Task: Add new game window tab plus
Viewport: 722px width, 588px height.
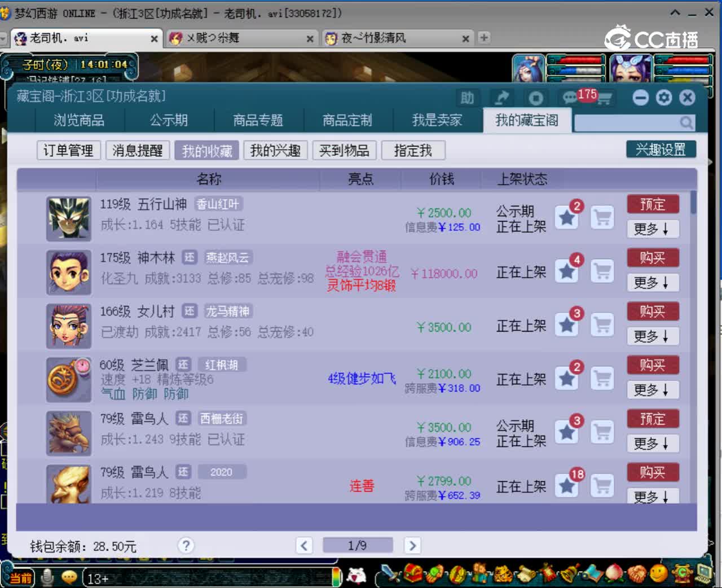Action: click(x=483, y=38)
